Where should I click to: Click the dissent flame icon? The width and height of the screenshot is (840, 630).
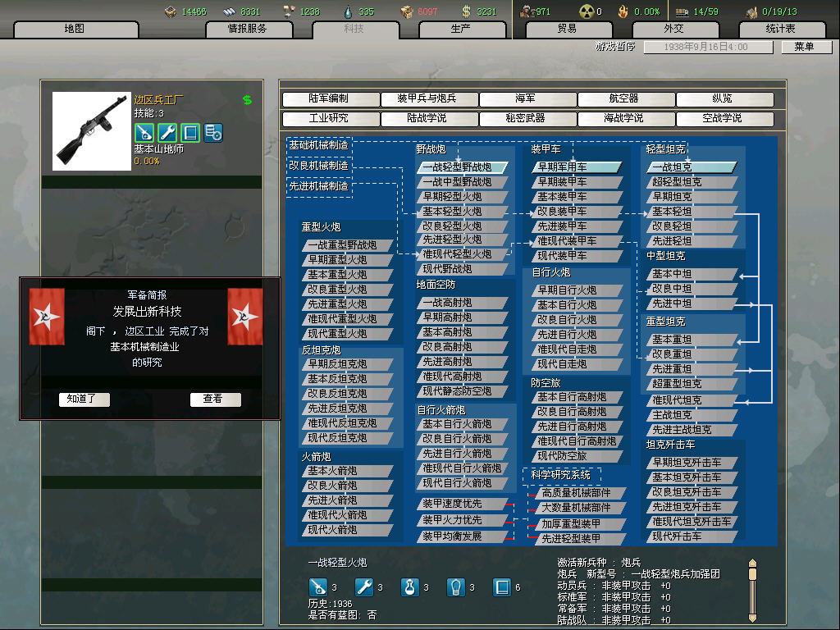623,11
